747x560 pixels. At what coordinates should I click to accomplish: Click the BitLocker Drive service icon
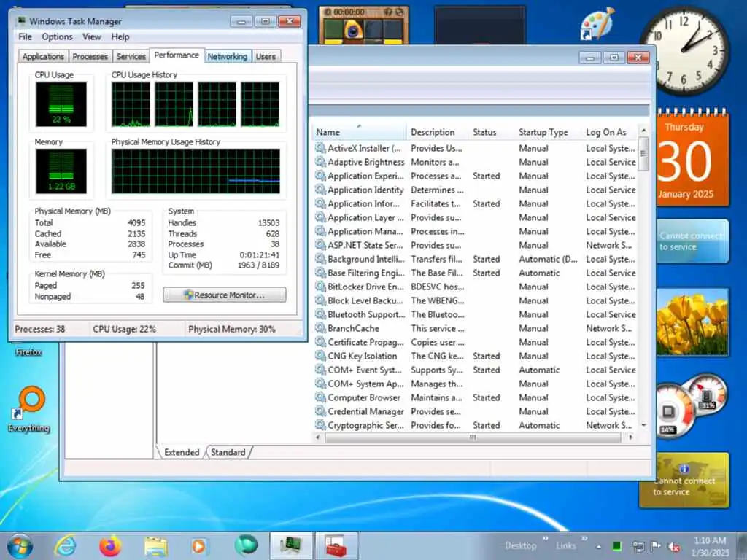321,287
